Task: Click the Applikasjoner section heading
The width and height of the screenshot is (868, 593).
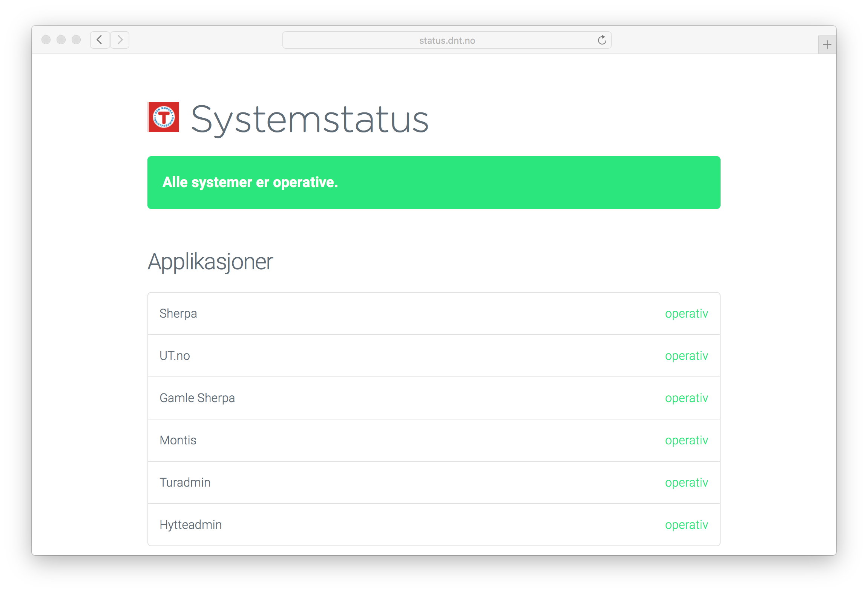Action: click(x=210, y=262)
